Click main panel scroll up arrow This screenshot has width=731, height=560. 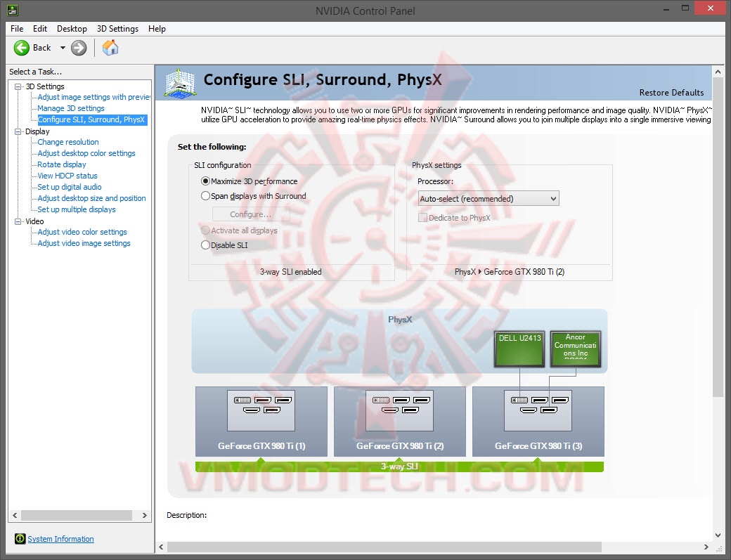click(x=718, y=72)
